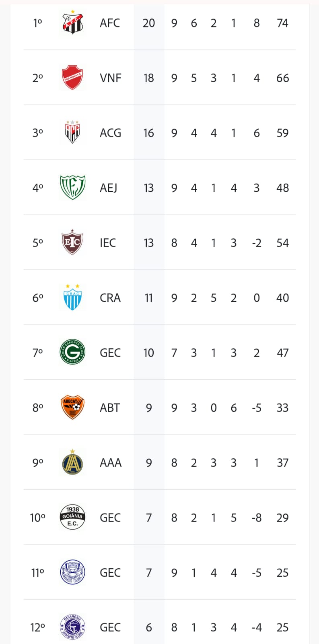
Task: Select the Goianésia Esporte Clube badge
Action: click(x=72, y=627)
